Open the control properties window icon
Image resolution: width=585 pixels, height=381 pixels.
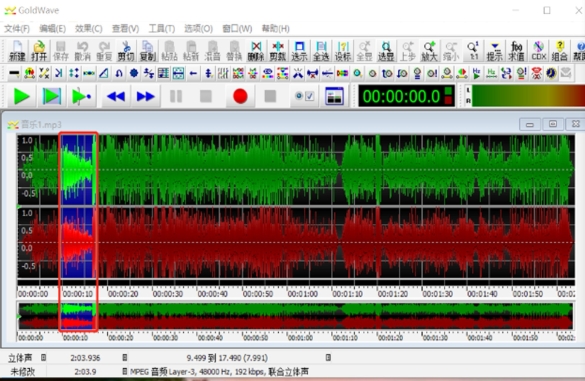coord(334,96)
